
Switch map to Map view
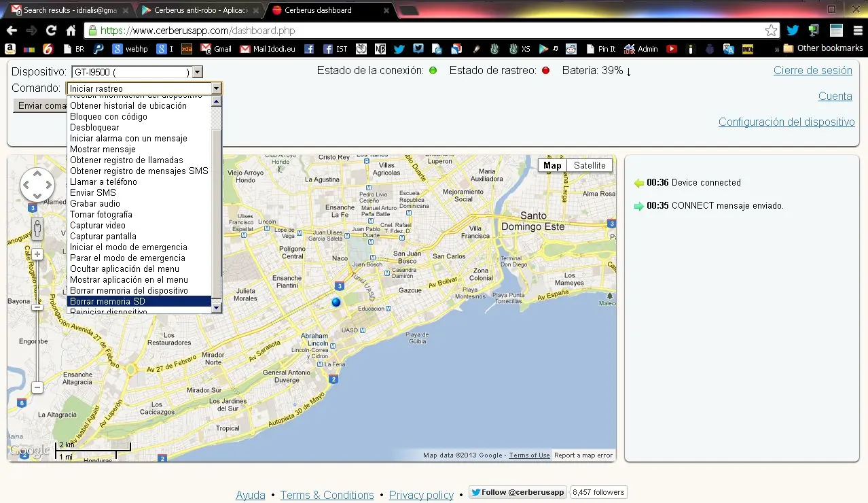click(552, 165)
